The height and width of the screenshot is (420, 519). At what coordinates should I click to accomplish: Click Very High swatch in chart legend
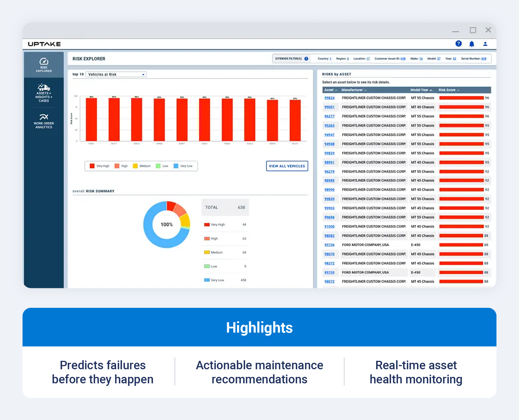[x=92, y=166]
